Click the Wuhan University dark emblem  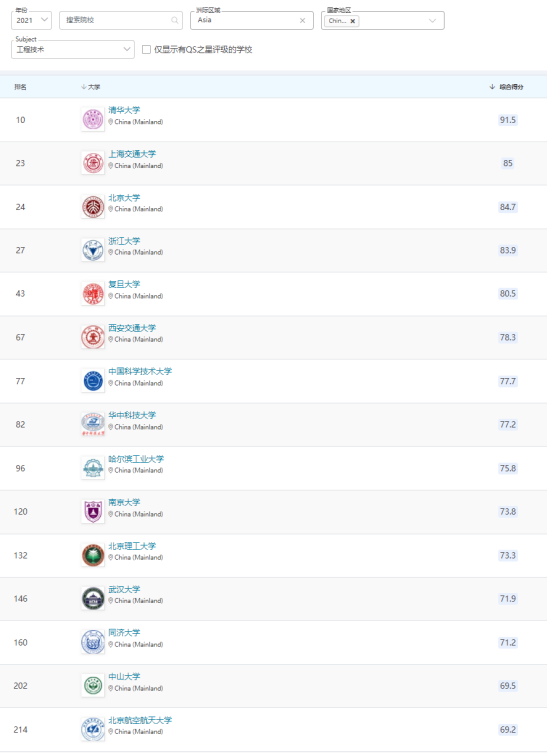(93, 598)
